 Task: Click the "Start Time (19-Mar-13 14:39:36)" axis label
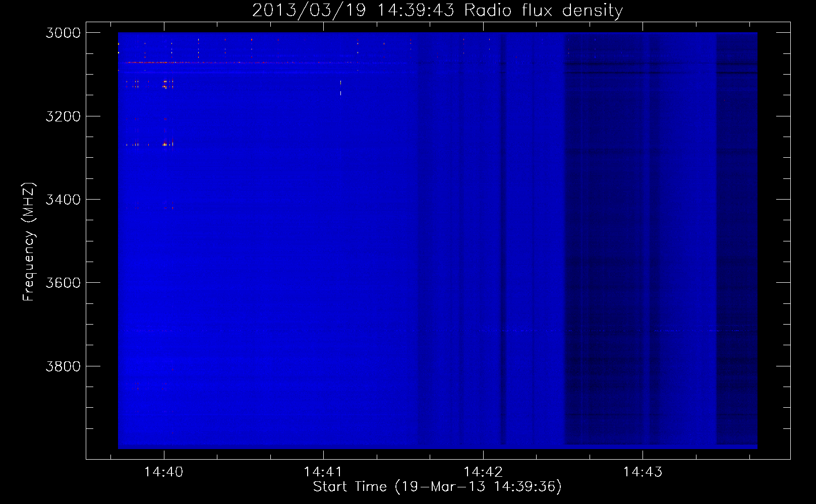click(437, 487)
